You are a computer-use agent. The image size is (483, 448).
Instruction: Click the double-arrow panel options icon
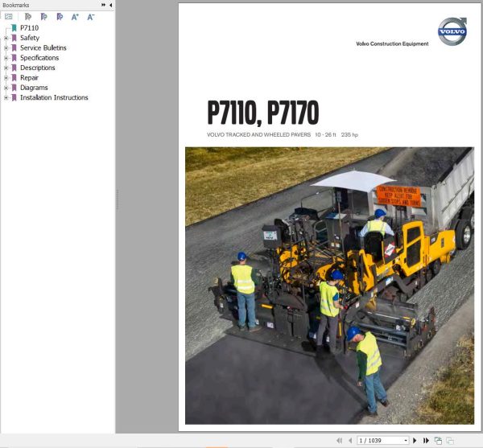coord(103,5)
